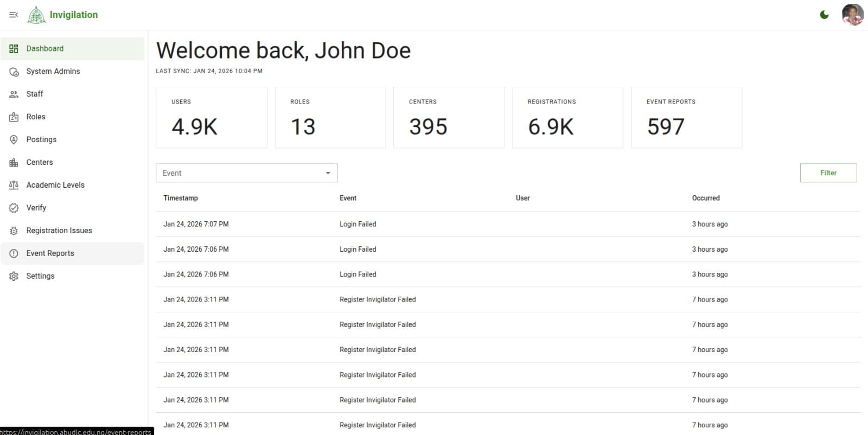Image resolution: width=868 pixels, height=435 pixels.
Task: Click the Postings location pin icon
Action: 14,140
